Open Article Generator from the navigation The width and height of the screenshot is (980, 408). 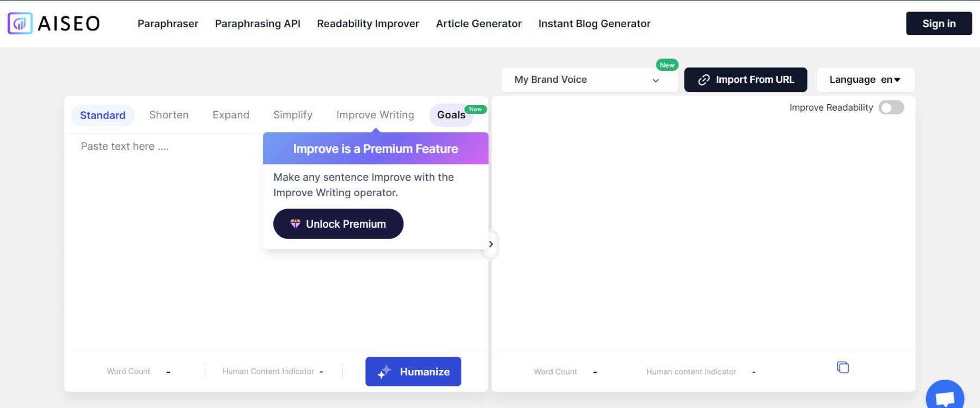click(479, 23)
